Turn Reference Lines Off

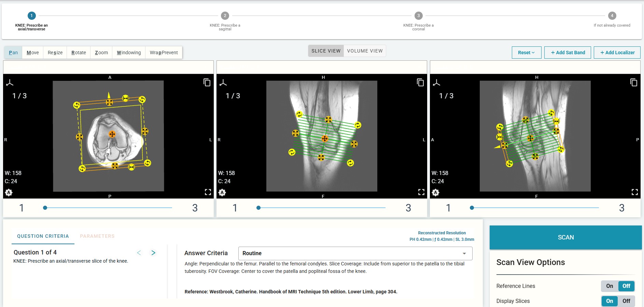626,286
